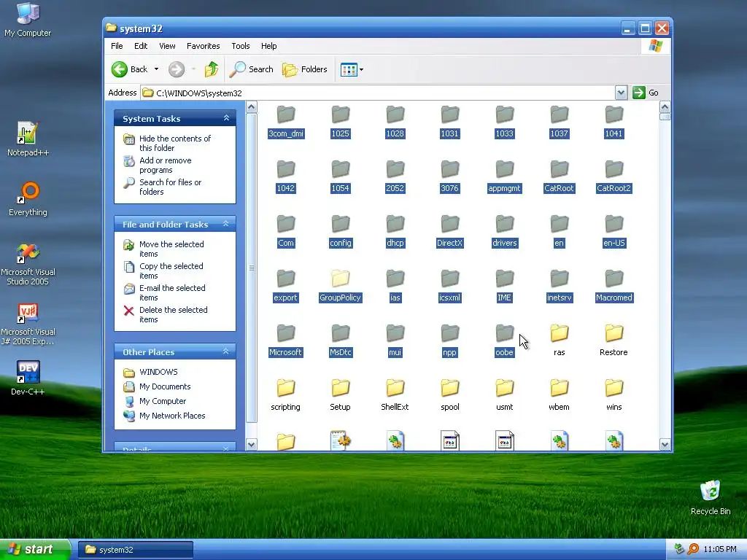Collapse File and Folder Tasks panel
The height and width of the screenshot is (560, 747).
point(226,224)
